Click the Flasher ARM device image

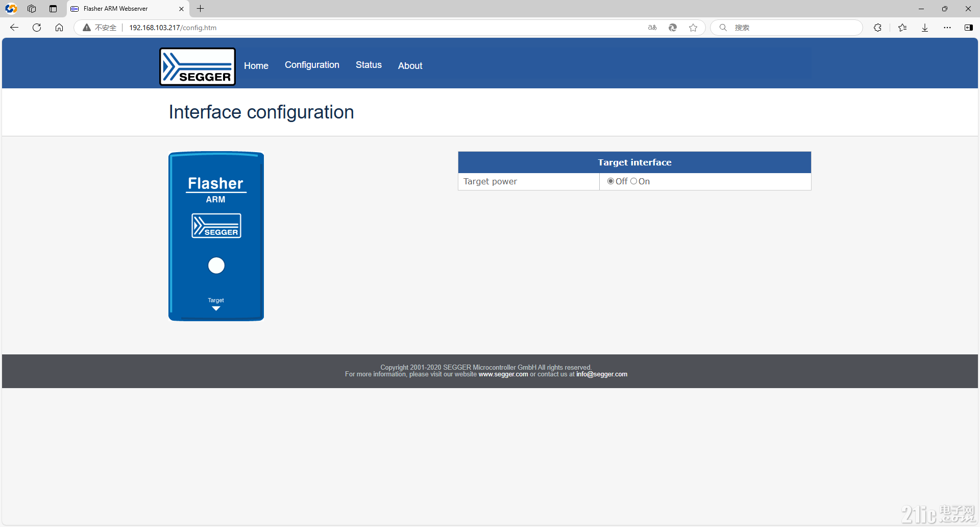point(216,236)
